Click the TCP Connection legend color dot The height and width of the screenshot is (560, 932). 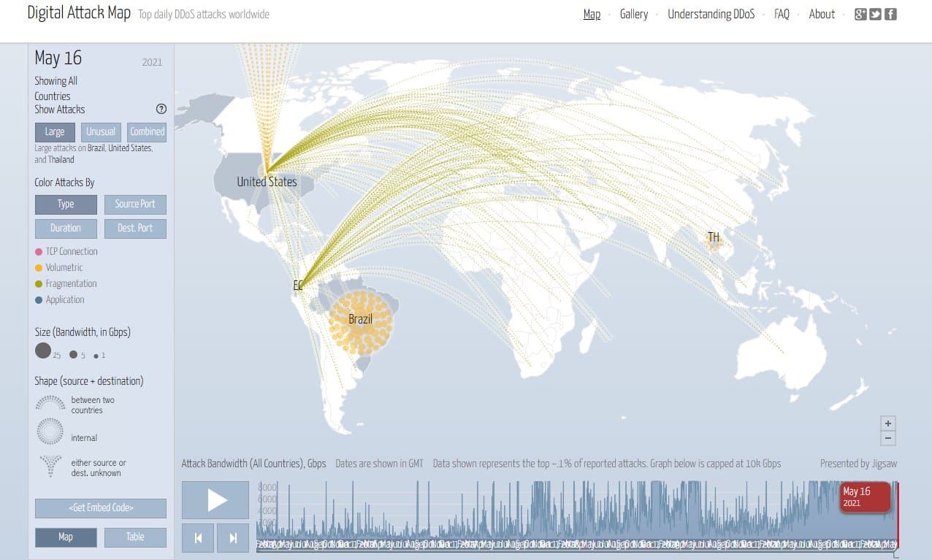pyautogui.click(x=39, y=252)
